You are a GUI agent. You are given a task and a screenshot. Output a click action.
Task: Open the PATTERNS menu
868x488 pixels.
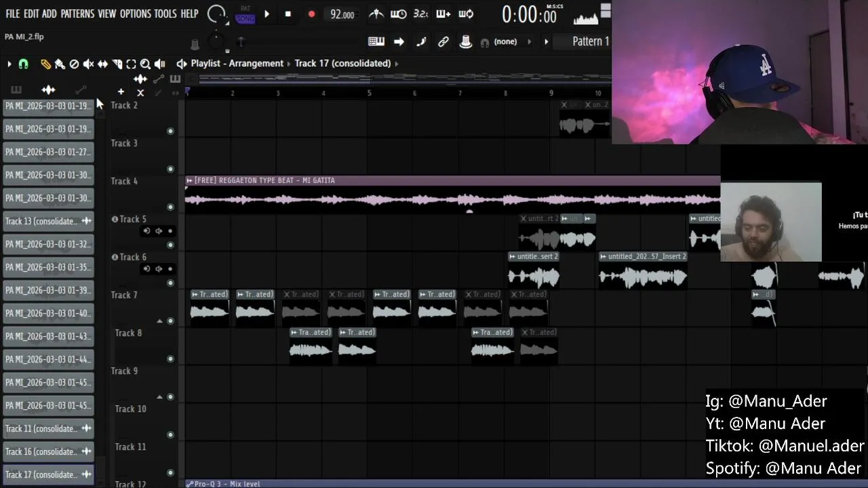click(x=77, y=14)
